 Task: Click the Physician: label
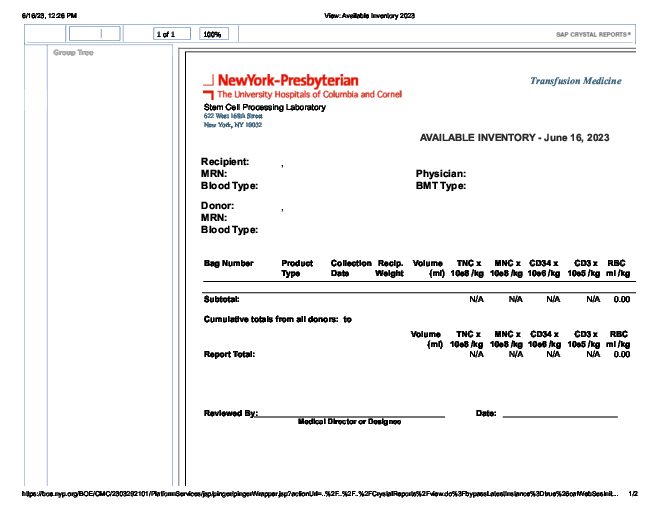pyautogui.click(x=441, y=174)
